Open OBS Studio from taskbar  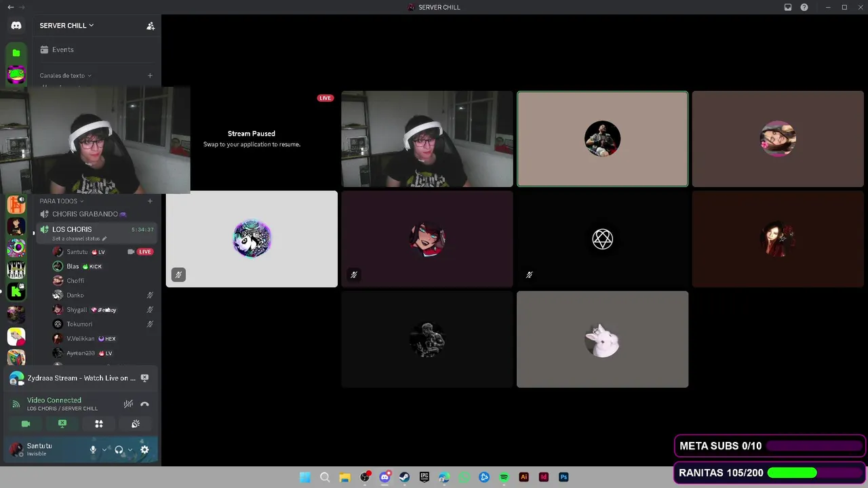pyautogui.click(x=365, y=477)
